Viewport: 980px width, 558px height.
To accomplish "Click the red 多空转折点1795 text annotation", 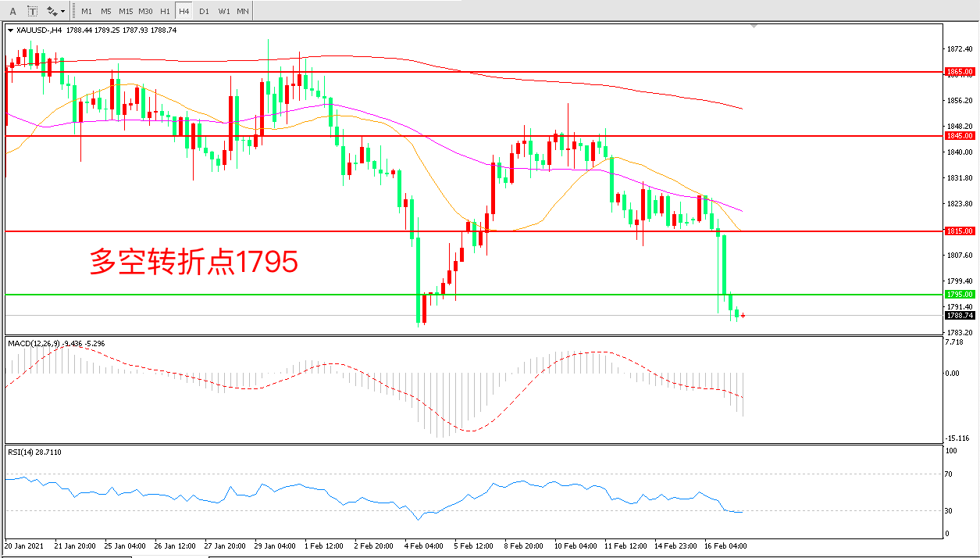I will (194, 263).
